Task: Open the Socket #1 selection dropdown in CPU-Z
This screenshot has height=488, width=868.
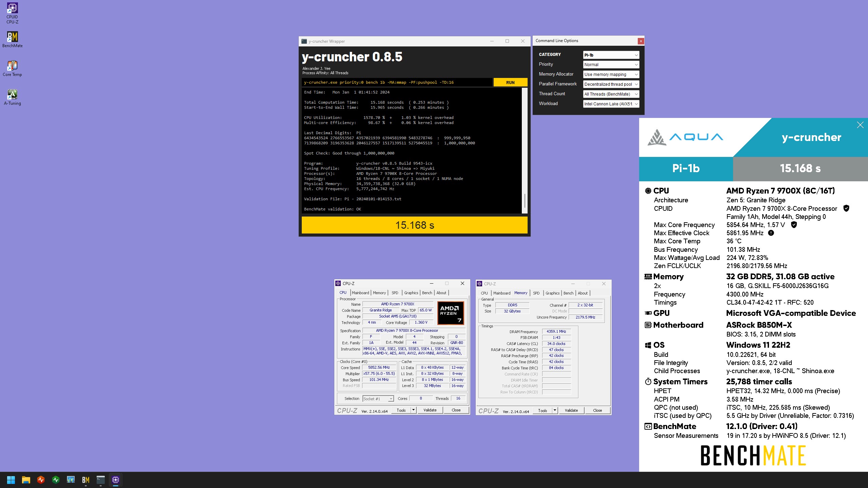Action: [x=378, y=399]
